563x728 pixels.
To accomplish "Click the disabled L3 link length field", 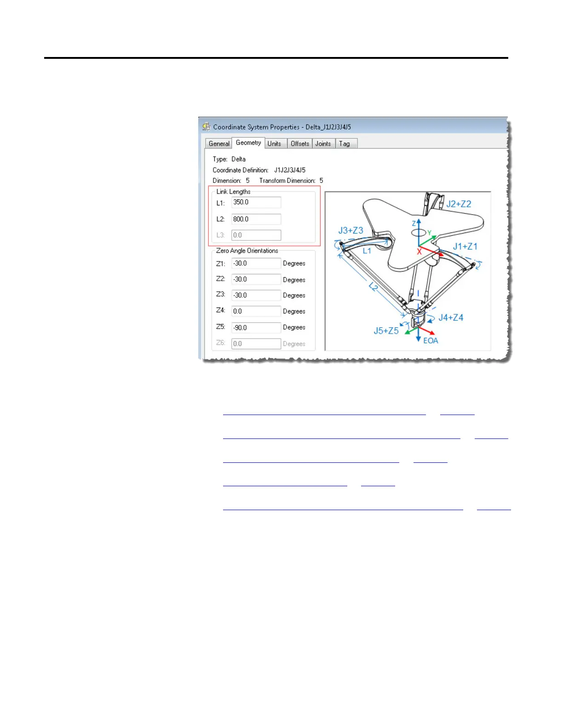I will pos(256,235).
